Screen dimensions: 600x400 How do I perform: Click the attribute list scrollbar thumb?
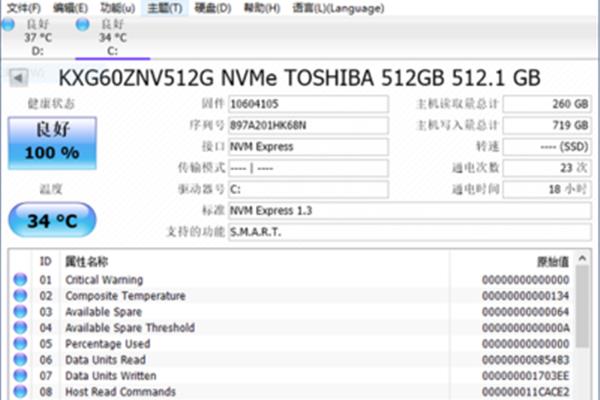point(582,306)
